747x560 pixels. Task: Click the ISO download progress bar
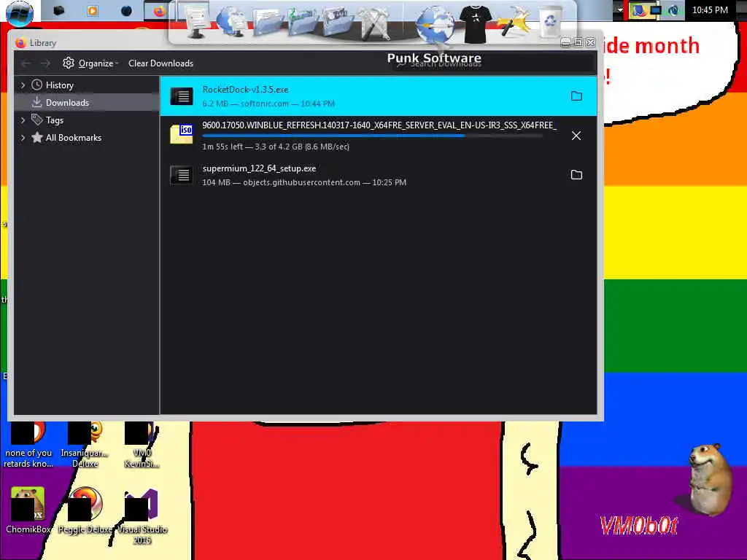(373, 136)
